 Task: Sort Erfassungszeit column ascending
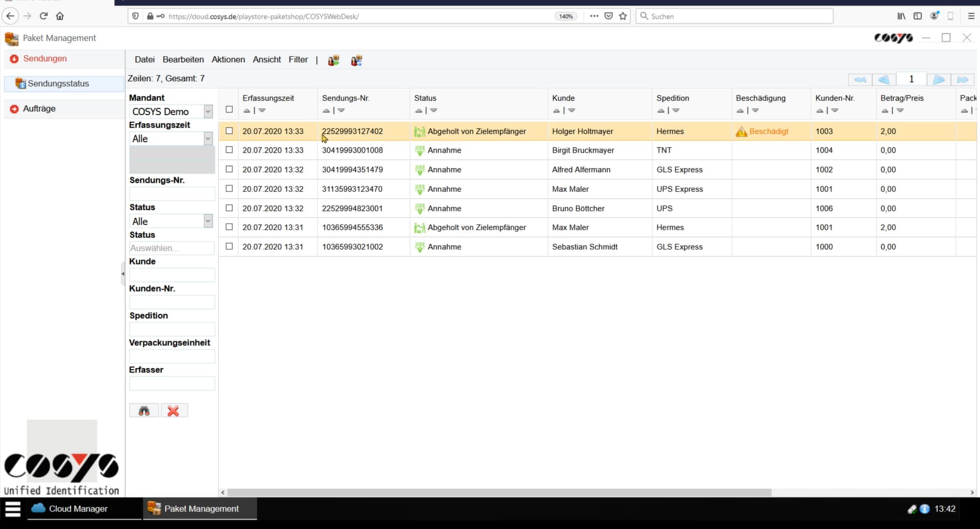point(247,110)
